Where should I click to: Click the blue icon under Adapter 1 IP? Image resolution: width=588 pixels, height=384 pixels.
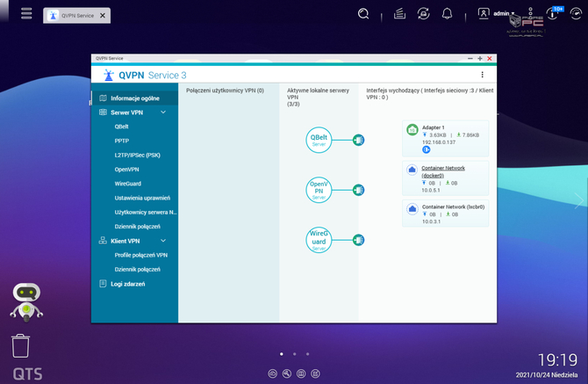pos(426,149)
